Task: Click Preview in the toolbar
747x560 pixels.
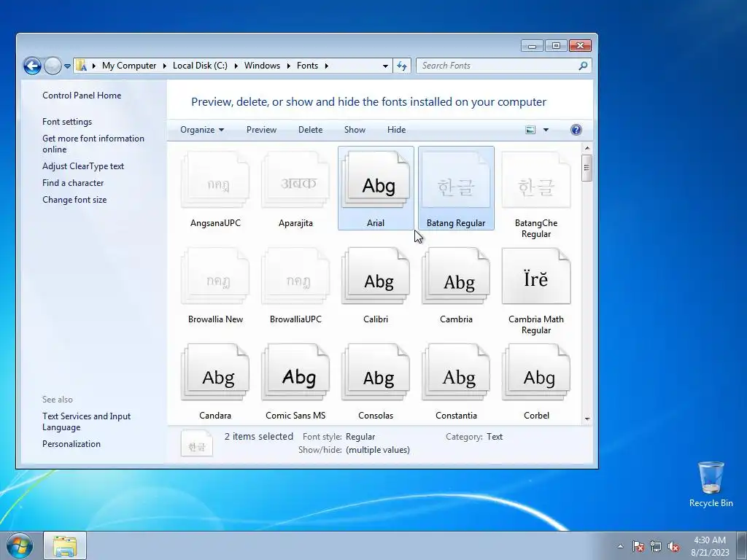Action: [x=261, y=130]
